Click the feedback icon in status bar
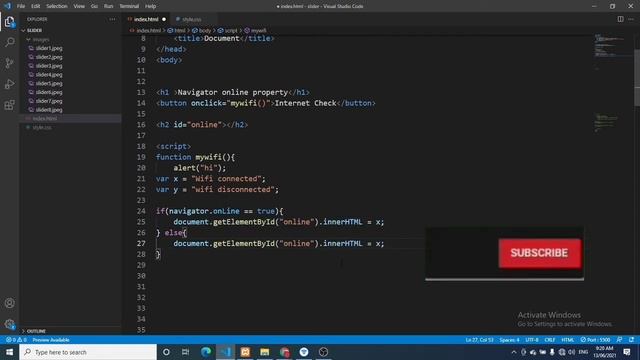The width and height of the screenshot is (640, 360). coord(620,340)
